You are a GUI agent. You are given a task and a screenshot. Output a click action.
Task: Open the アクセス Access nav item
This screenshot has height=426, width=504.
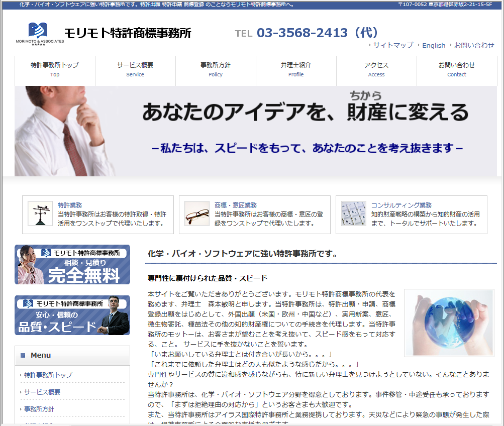click(376, 70)
